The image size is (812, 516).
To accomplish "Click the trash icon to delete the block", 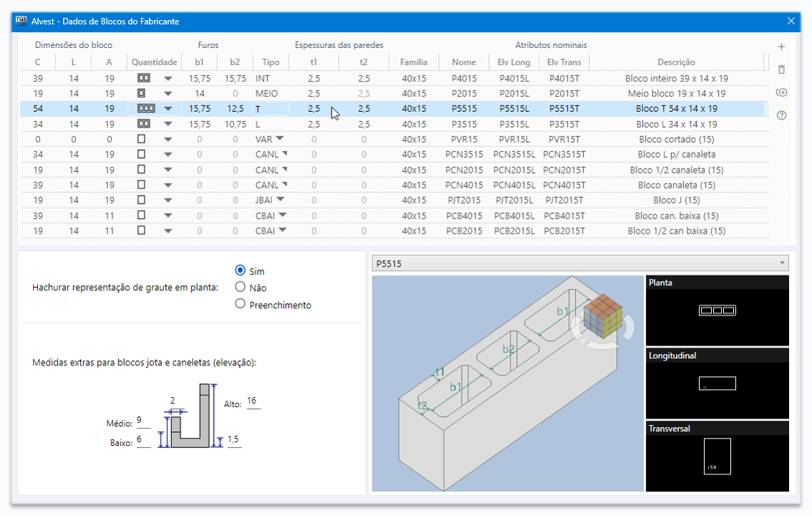I will pyautogui.click(x=781, y=70).
